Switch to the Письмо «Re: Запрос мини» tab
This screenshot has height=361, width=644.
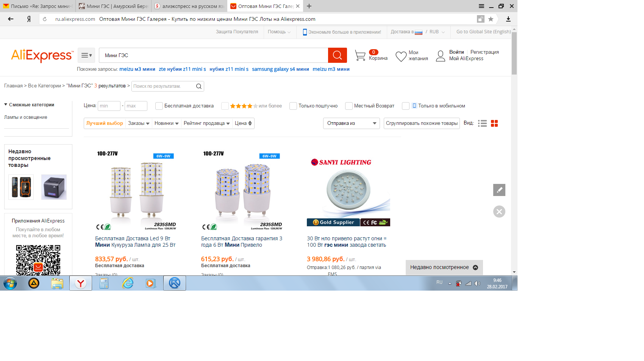click(38, 6)
